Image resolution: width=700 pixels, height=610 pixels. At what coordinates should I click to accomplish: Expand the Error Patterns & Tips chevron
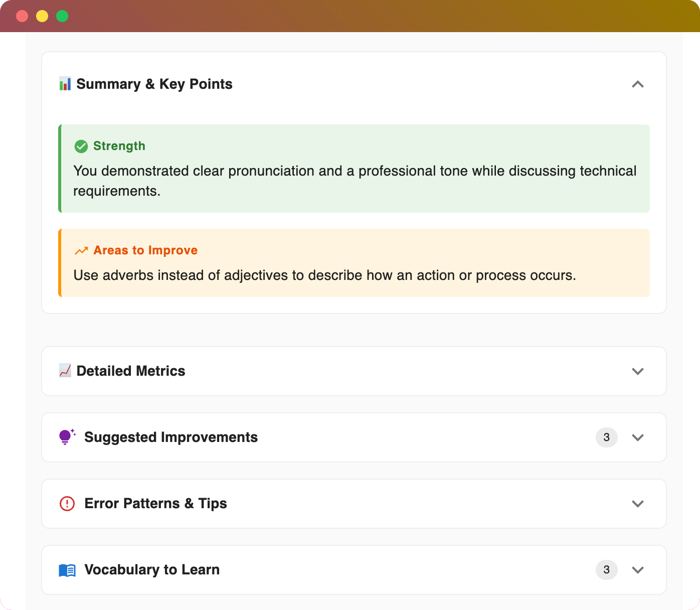pyautogui.click(x=637, y=504)
